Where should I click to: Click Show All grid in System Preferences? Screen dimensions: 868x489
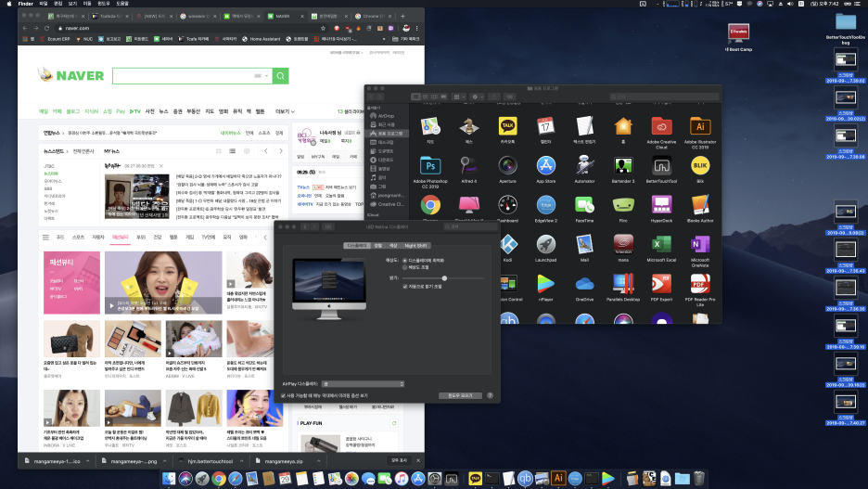pyautogui.click(x=327, y=226)
